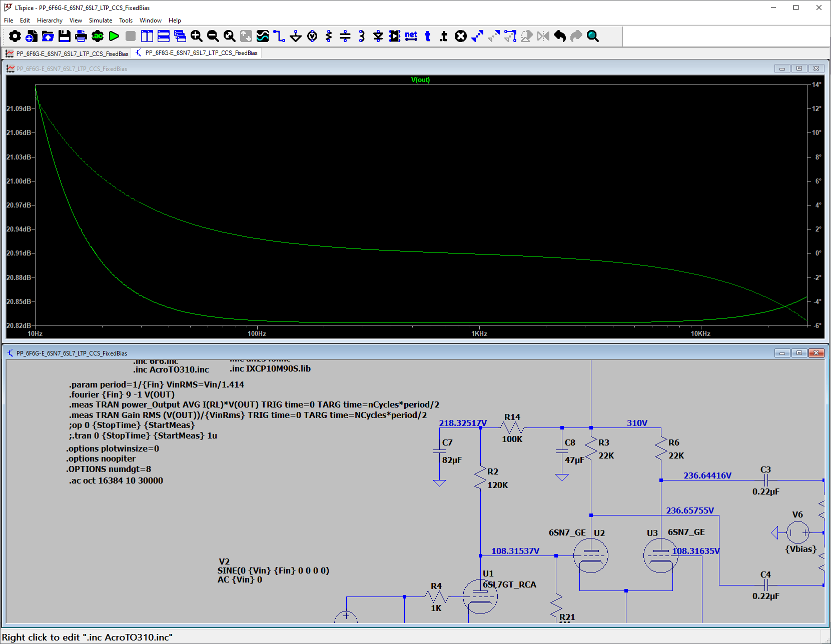Select voltage source V6 {Vbias}
The height and width of the screenshot is (644, 831).
point(797,532)
